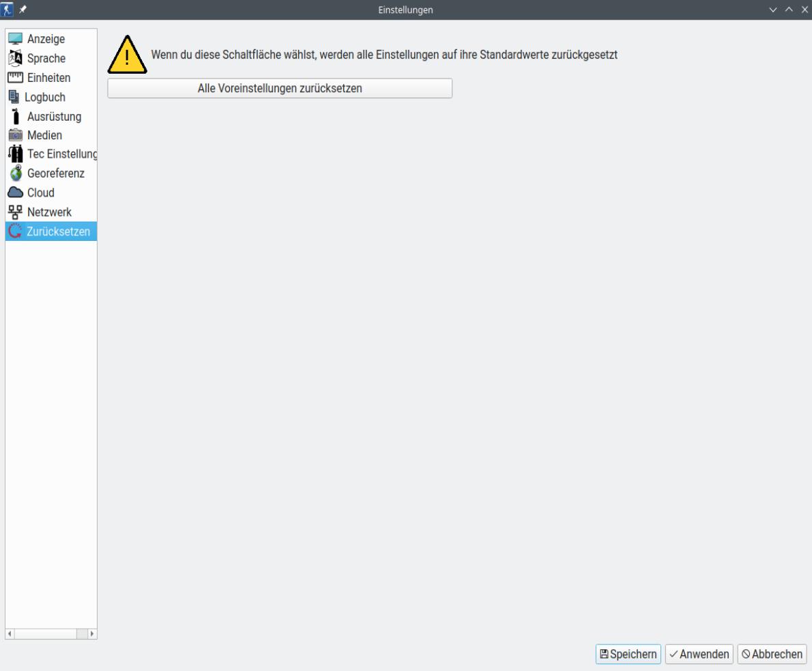Click the Speichern button
812x671 pixels.
pyautogui.click(x=628, y=654)
